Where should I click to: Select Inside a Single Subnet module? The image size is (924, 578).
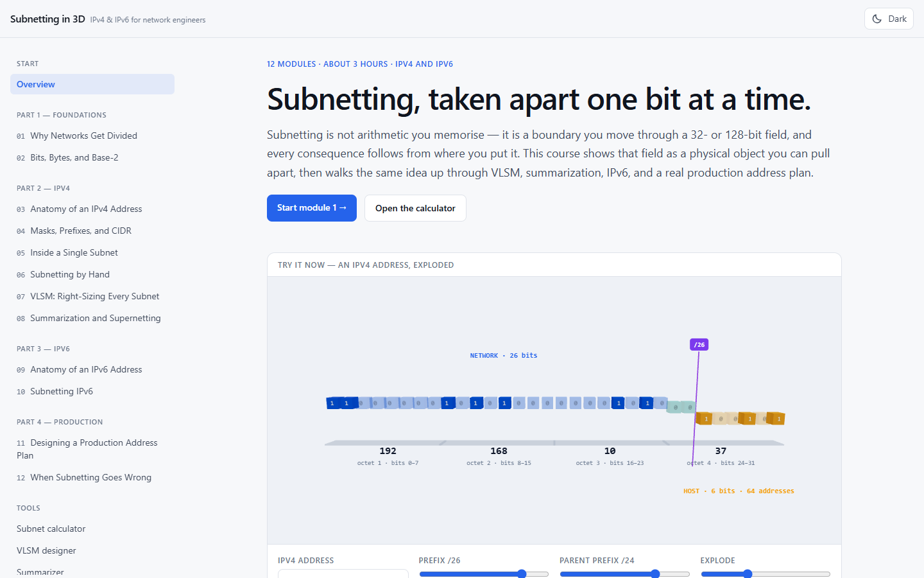[92, 252]
